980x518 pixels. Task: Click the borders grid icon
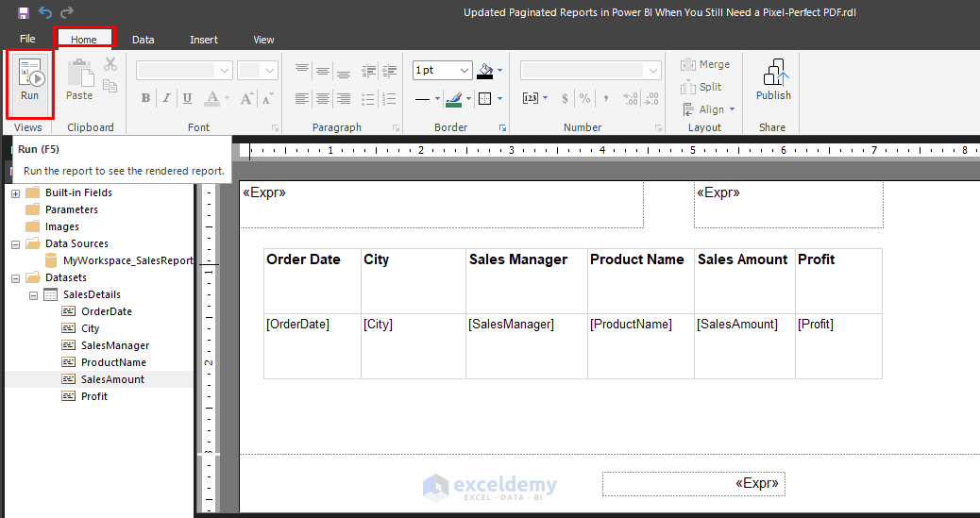[485, 98]
